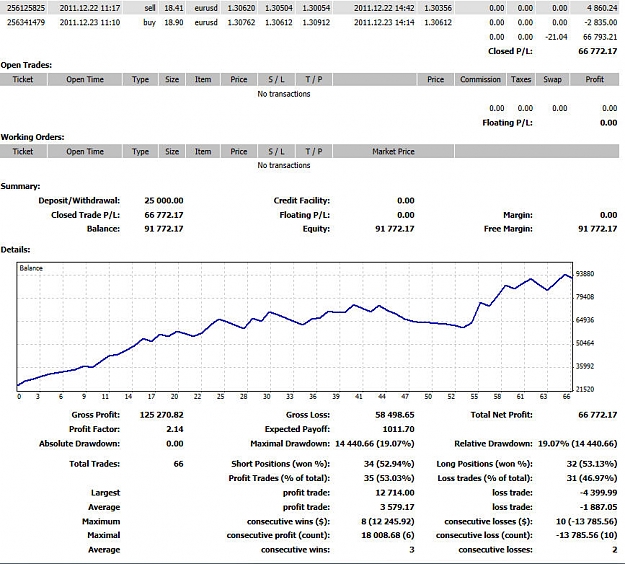Viewport: 625px width, 564px height.
Task: Click the Profit Factor value 2.14
Action: click(x=175, y=429)
